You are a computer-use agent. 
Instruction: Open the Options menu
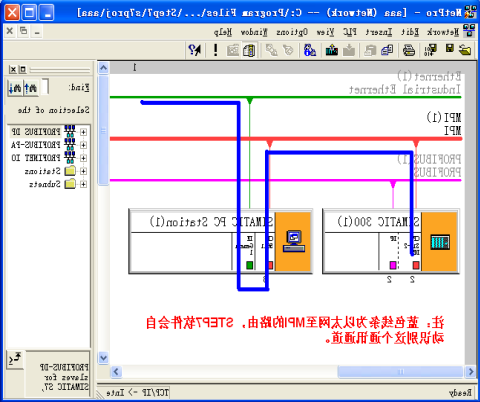[x=292, y=32]
